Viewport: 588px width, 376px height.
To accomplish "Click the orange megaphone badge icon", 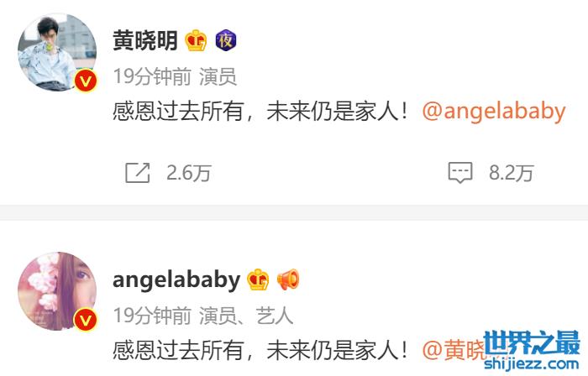I will tap(288, 279).
